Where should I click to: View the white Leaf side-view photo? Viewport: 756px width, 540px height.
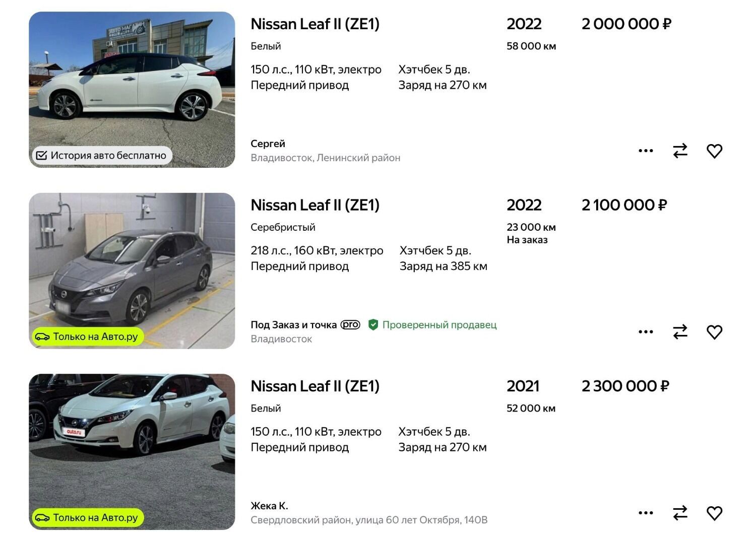pos(132,81)
